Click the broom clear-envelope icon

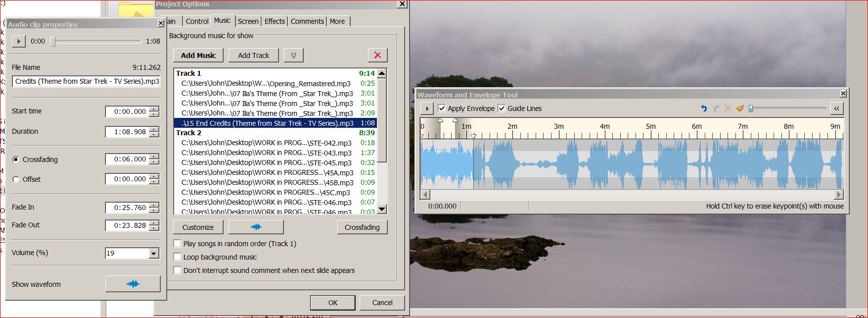point(740,108)
